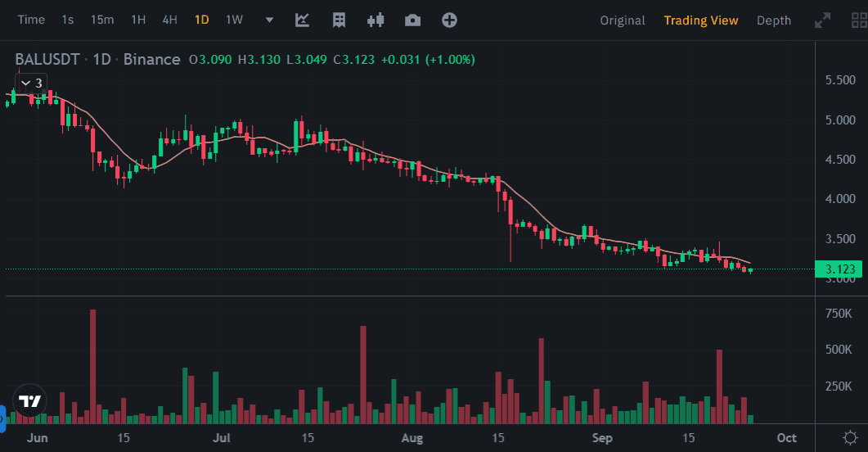The width and height of the screenshot is (868, 452).
Task: Switch to Original chart tab
Action: tap(622, 20)
